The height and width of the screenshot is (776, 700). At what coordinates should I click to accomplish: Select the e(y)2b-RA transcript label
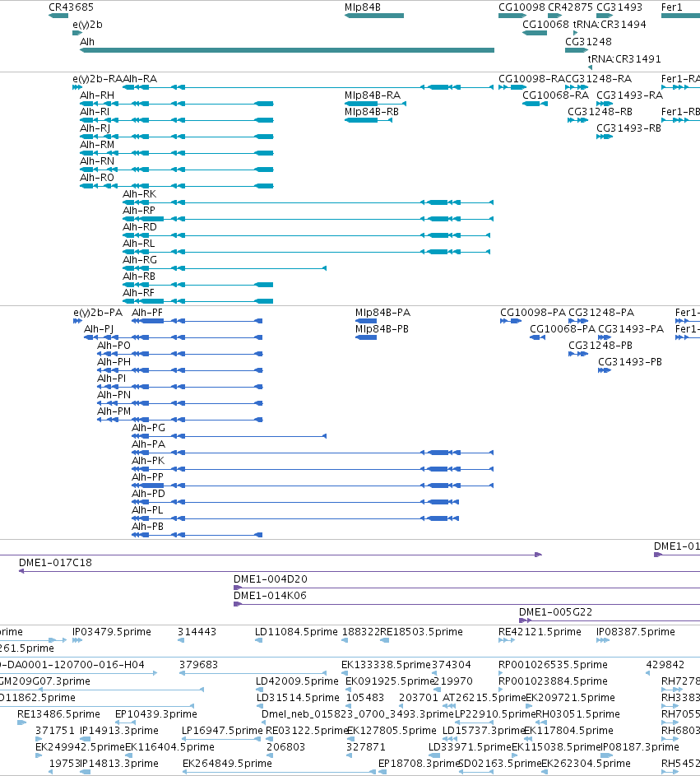click(x=97, y=79)
